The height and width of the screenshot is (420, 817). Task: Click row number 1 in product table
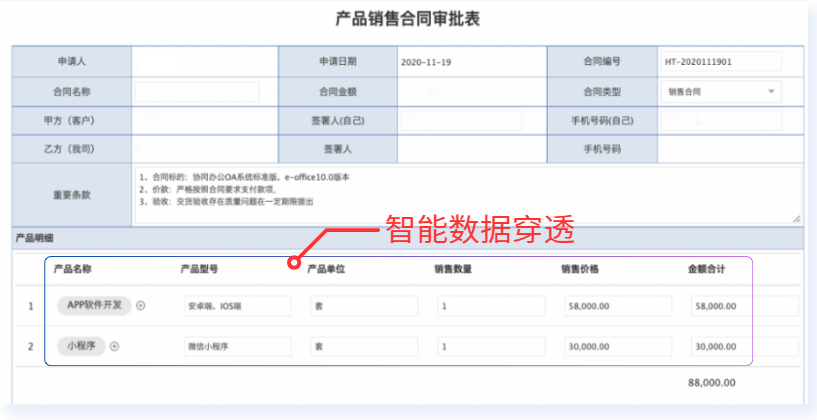(x=30, y=306)
